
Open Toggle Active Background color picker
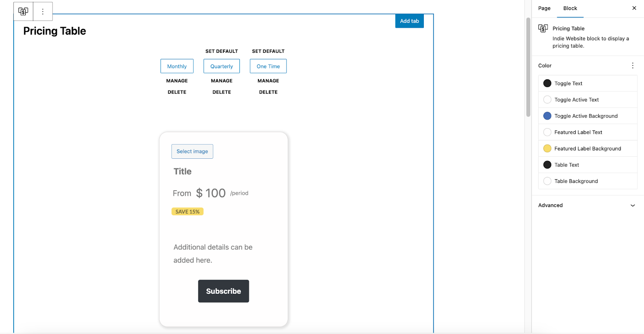pyautogui.click(x=586, y=116)
